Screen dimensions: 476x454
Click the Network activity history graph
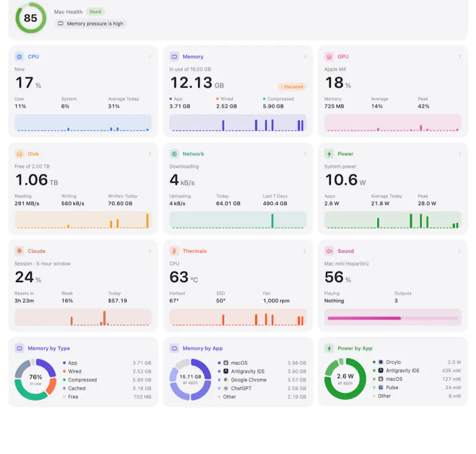pos(238,220)
